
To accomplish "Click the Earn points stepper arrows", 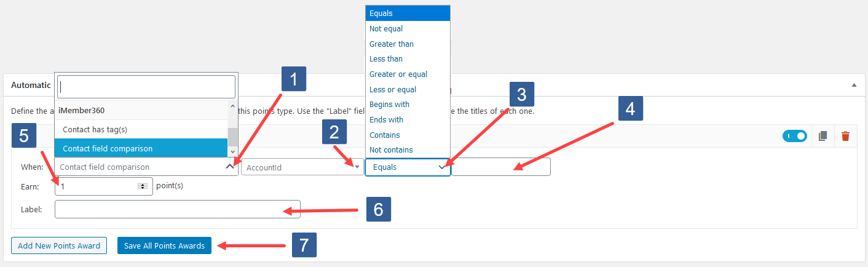I will pyautogui.click(x=143, y=186).
